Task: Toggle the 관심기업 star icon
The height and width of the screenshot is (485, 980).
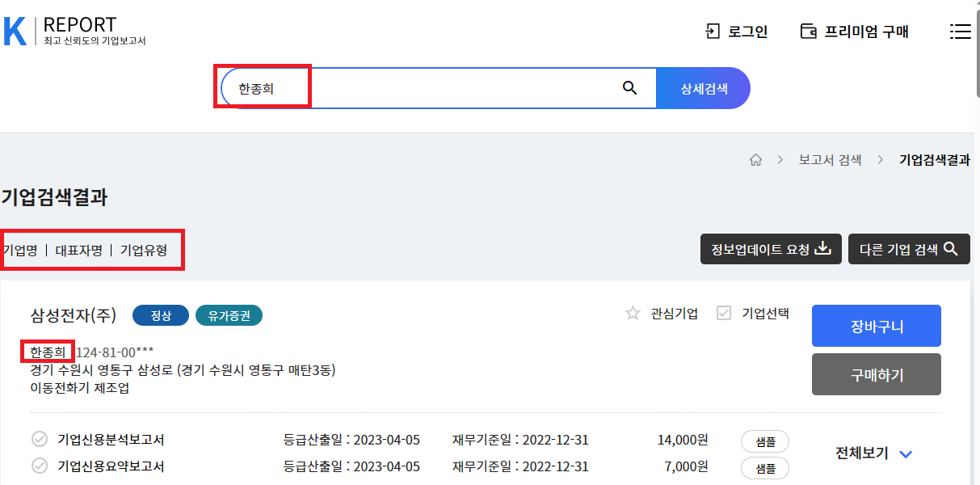Action: (633, 313)
